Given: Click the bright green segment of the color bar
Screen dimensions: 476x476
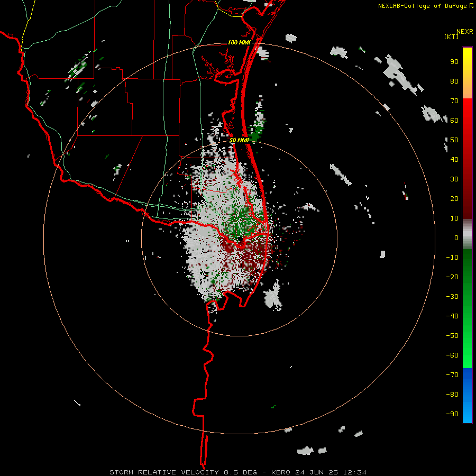Looking at the screenshot, I should tap(467, 309).
